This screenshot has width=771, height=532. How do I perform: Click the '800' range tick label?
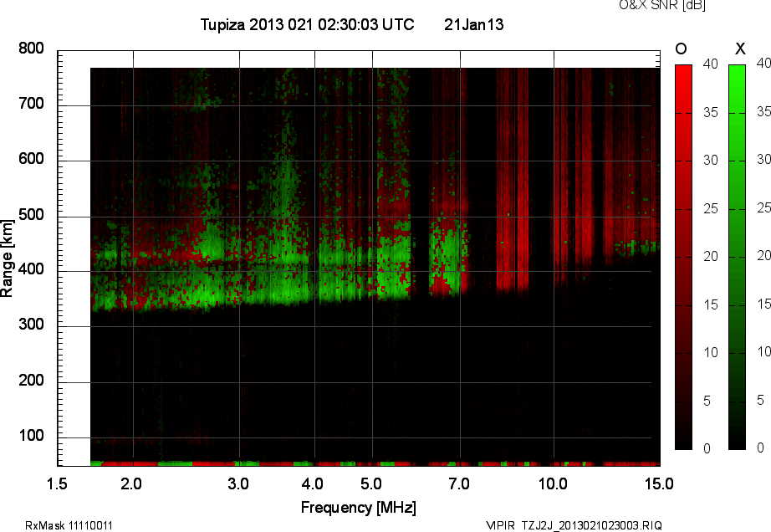coord(31,49)
